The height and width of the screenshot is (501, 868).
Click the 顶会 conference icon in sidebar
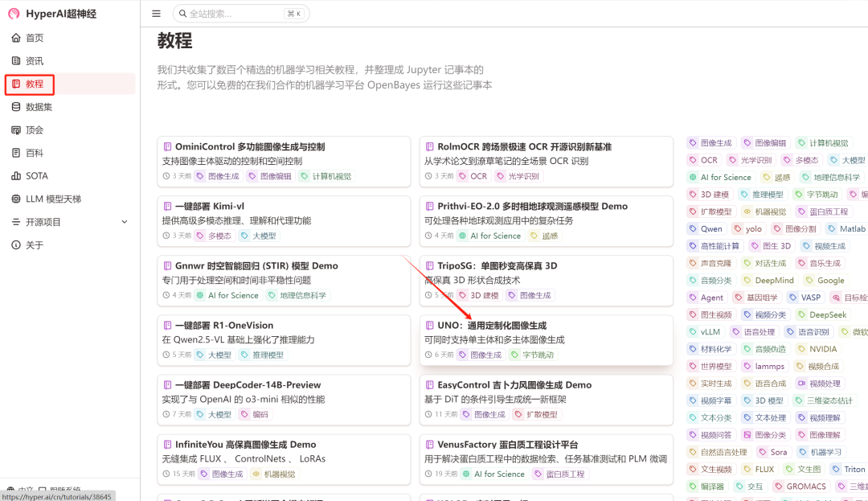coord(16,130)
